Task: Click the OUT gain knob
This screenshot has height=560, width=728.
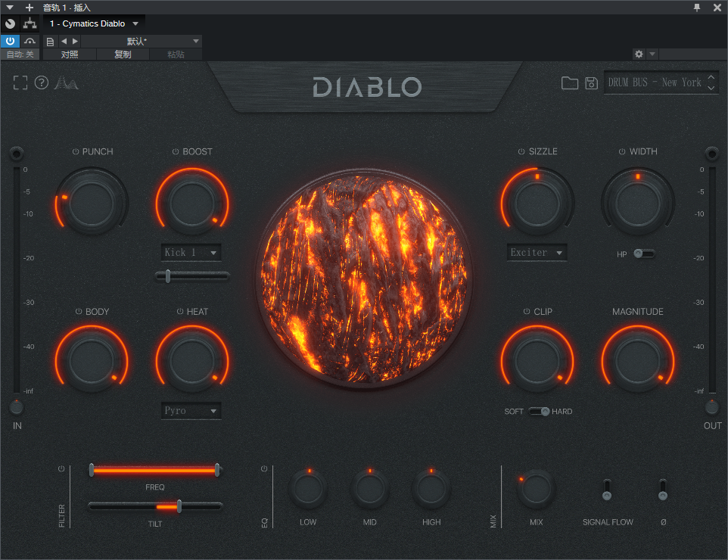Action: point(711,407)
